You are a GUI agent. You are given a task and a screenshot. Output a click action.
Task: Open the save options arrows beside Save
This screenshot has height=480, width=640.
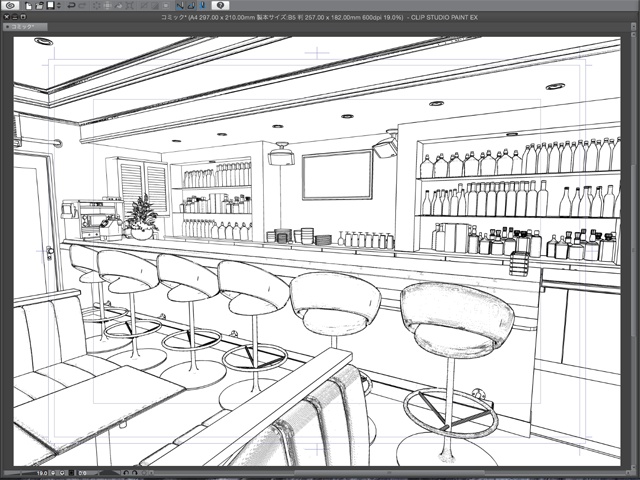coord(59,6)
